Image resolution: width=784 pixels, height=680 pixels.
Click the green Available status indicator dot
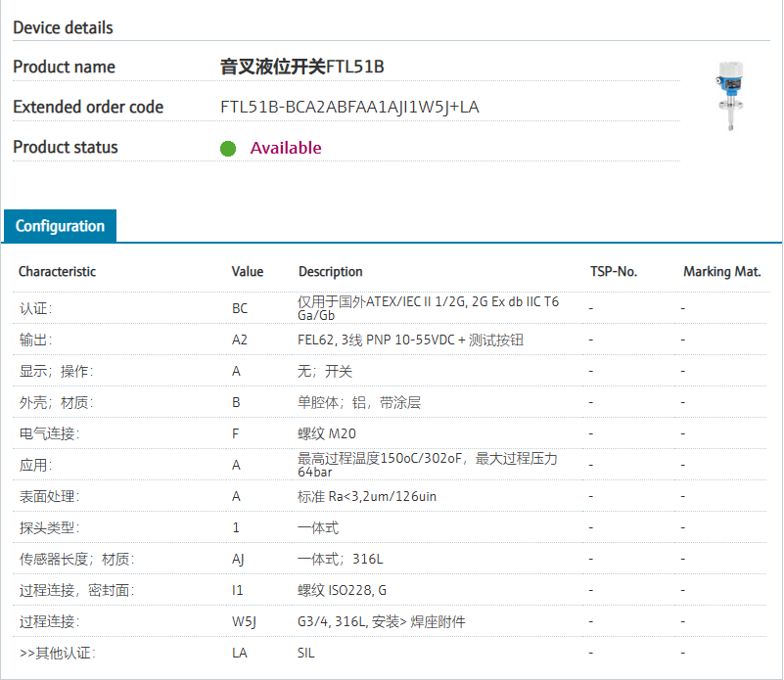tap(228, 149)
